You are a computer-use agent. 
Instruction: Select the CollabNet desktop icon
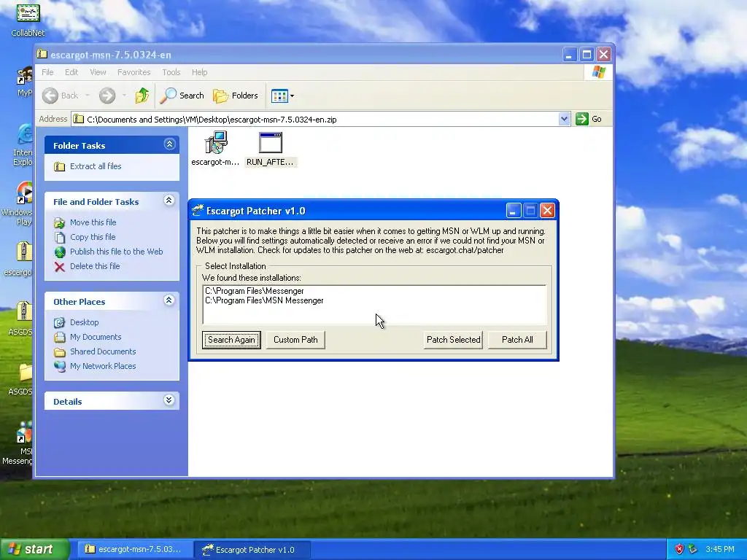pyautogui.click(x=28, y=19)
